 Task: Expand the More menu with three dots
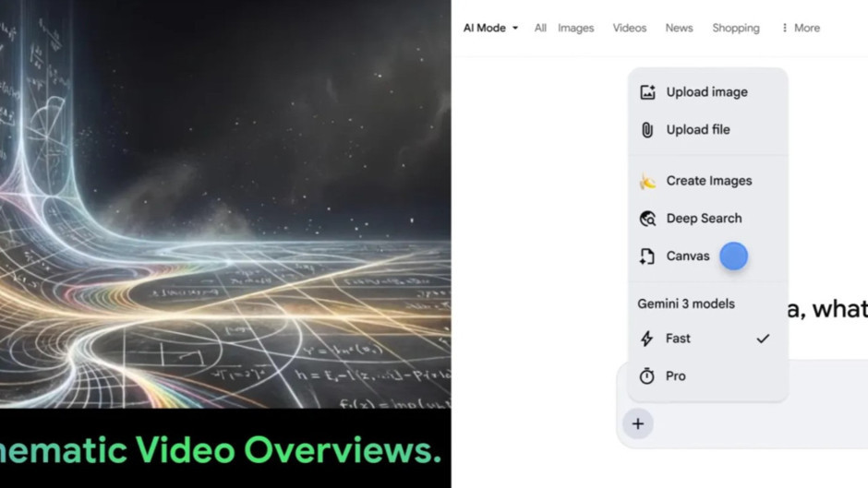[800, 28]
